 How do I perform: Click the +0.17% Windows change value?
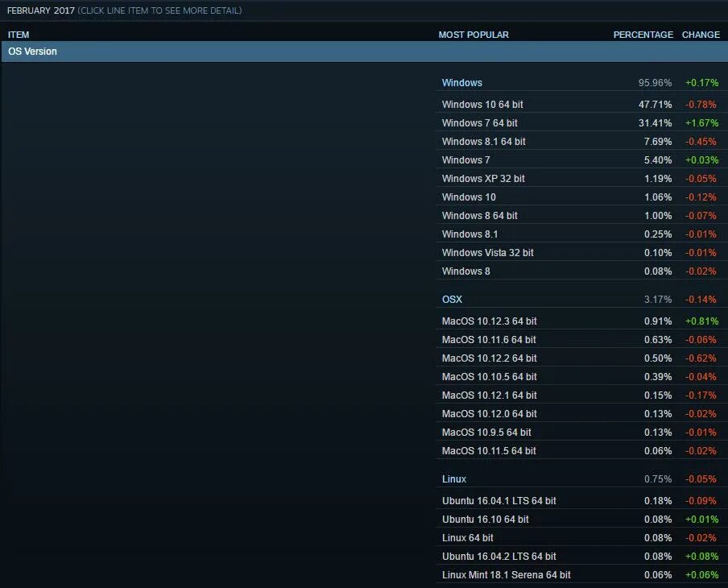[702, 83]
